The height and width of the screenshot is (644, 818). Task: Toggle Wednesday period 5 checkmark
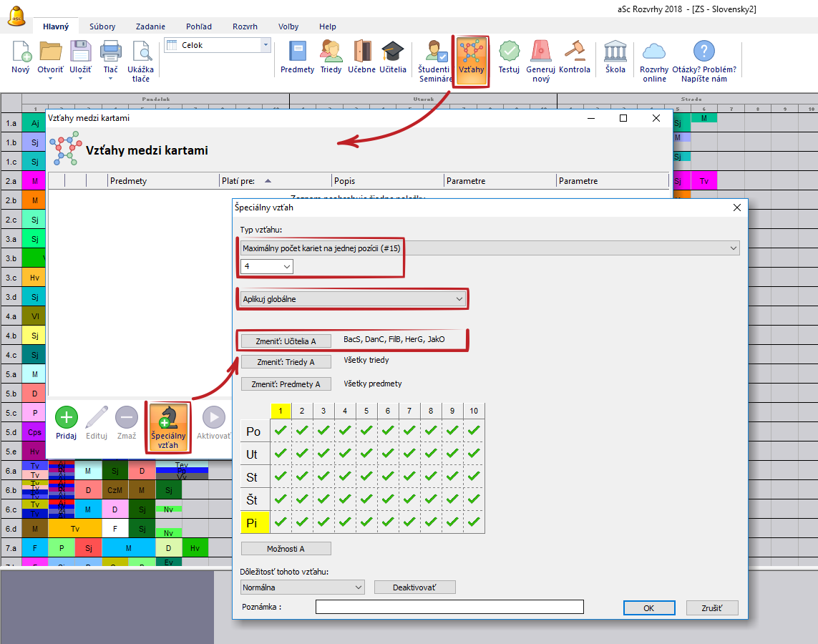pos(366,477)
